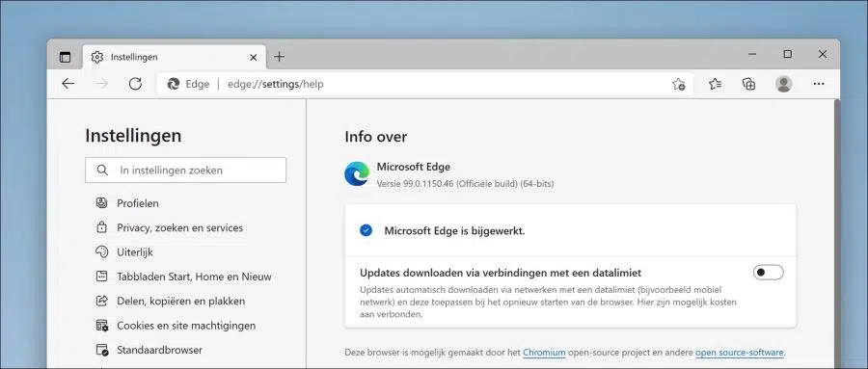Click the blue checkmark update status icon
The height and width of the screenshot is (369, 868).
366,230
